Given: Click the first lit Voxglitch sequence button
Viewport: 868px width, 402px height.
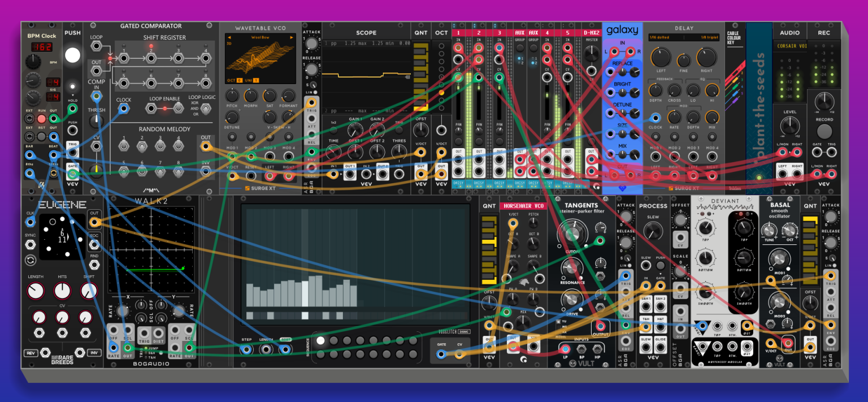Looking at the screenshot, I should pos(320,340).
